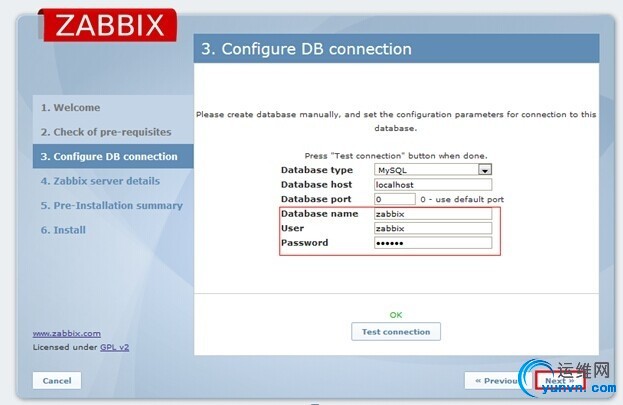Focus the Database port input field
The image size is (623, 405).
[x=395, y=199]
